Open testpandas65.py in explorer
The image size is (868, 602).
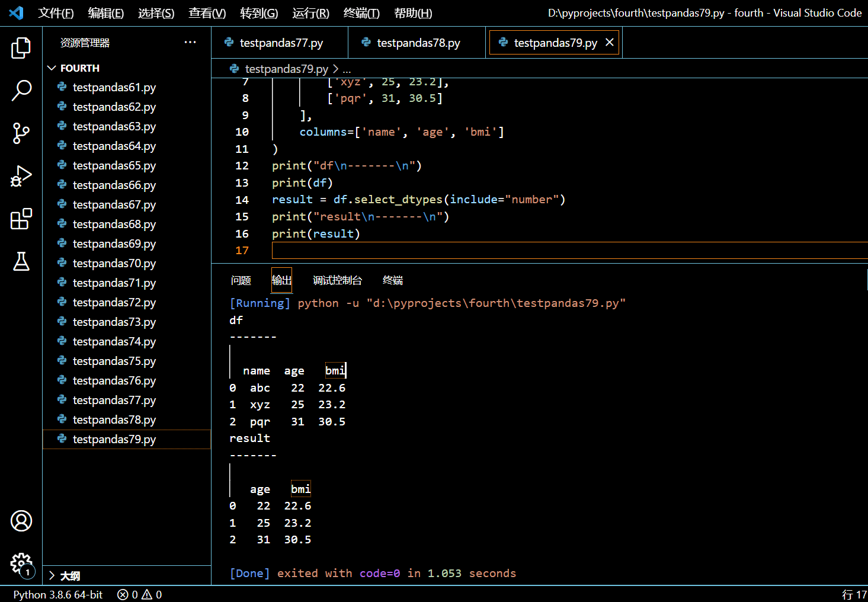click(127, 165)
